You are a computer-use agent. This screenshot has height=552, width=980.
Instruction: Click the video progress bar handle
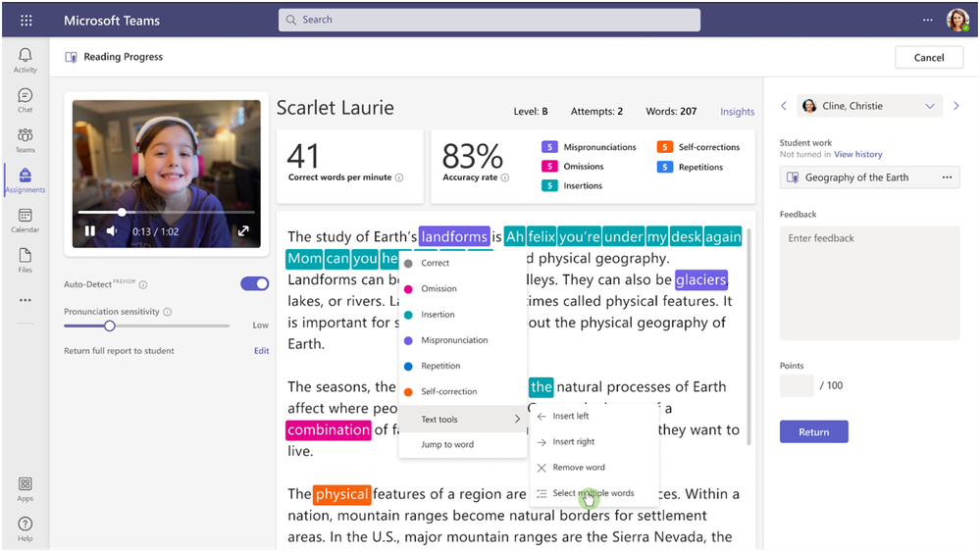coord(122,213)
